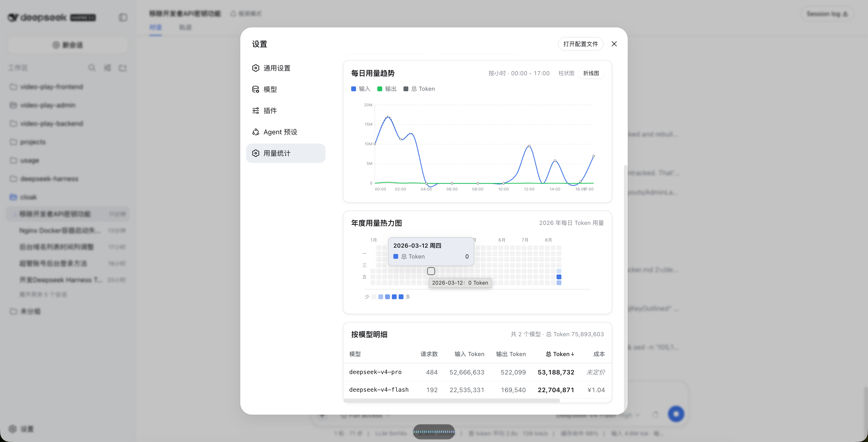Image resolution: width=868 pixels, height=442 pixels.
Task: Click the 新会话 button in main window
Action: tap(67, 45)
